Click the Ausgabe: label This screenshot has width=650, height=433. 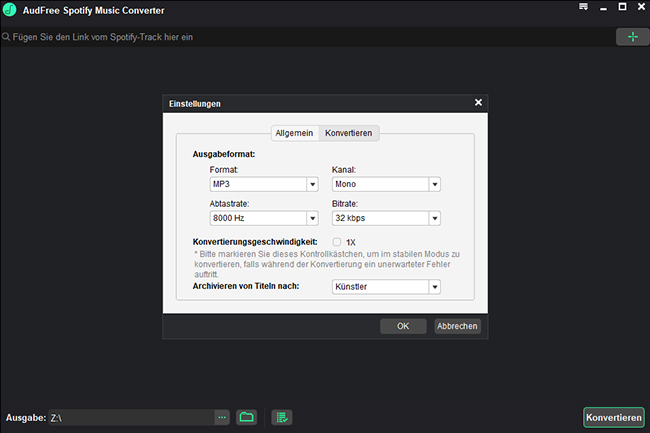26,418
